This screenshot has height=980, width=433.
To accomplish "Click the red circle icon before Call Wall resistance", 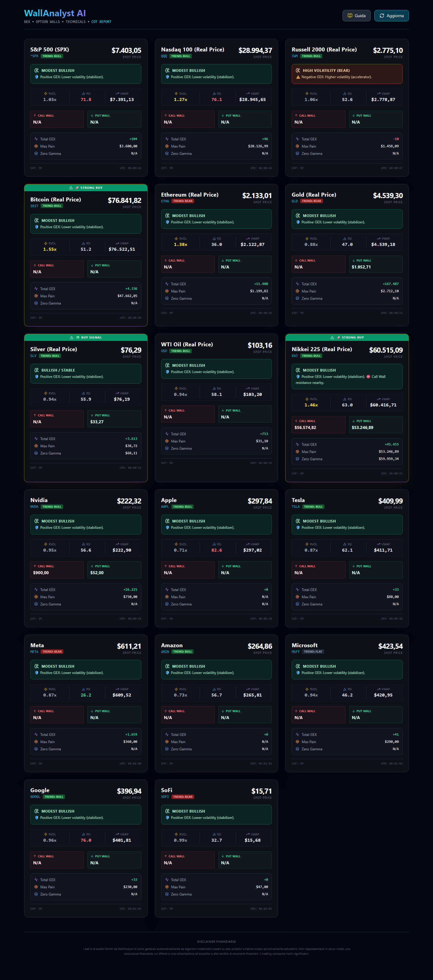I will 368,377.
